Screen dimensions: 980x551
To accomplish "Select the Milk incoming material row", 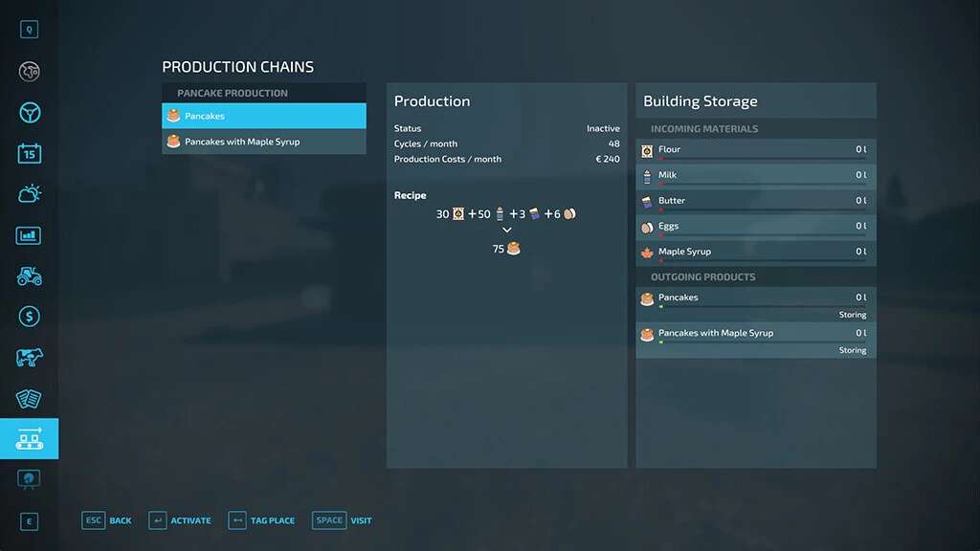I will coord(755,175).
